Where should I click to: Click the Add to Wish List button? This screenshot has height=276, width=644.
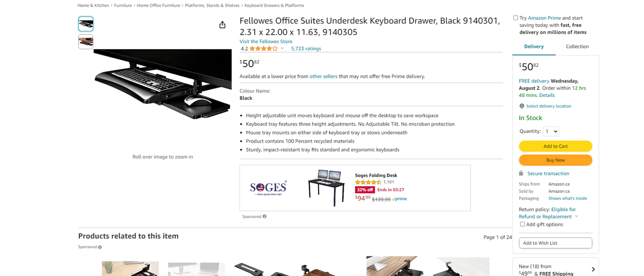click(x=555, y=243)
